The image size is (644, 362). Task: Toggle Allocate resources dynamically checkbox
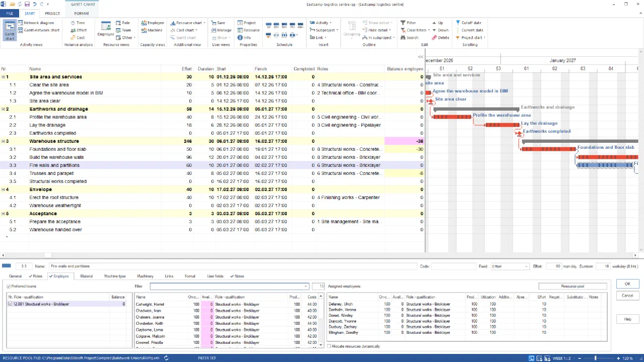click(x=329, y=346)
